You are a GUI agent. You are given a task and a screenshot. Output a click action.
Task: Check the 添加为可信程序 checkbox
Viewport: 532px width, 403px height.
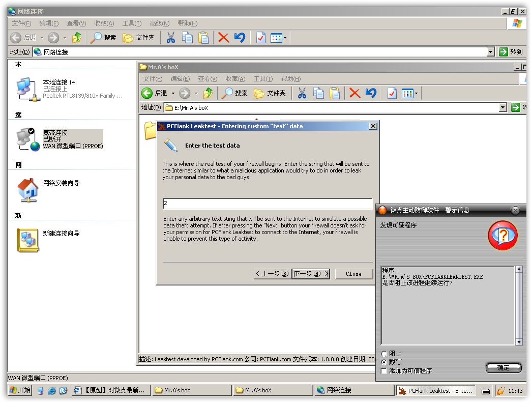coord(384,371)
